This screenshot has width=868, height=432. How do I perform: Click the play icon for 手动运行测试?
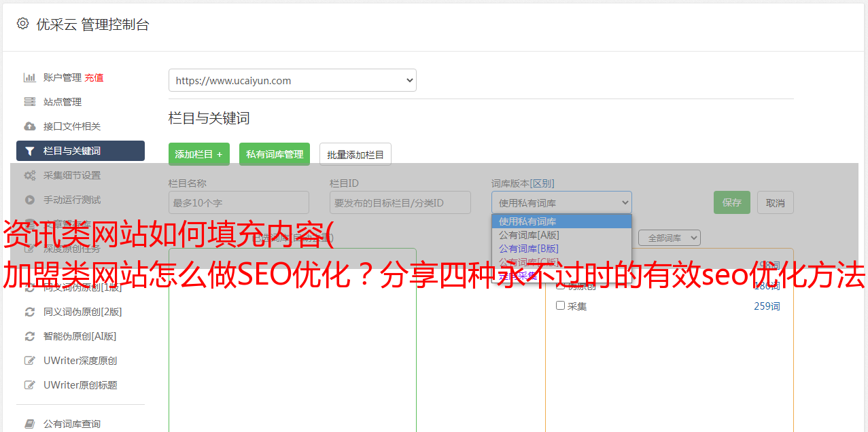coord(29,200)
